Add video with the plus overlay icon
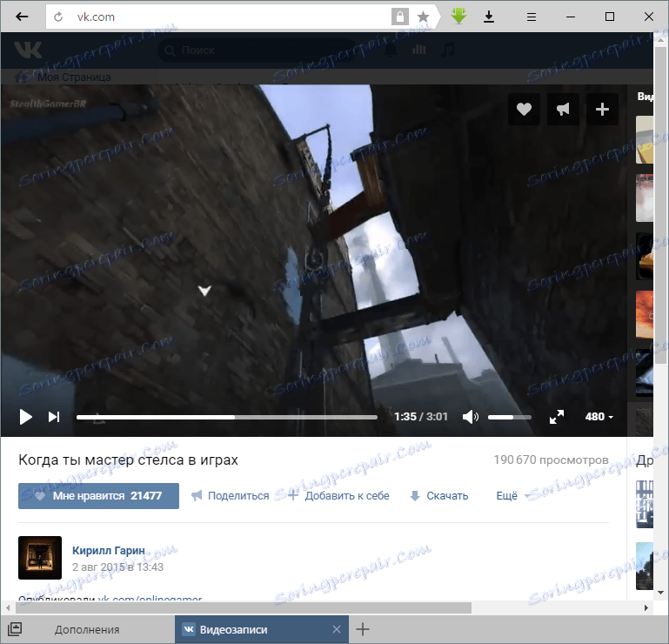Image resolution: width=669 pixels, height=644 pixels. pyautogui.click(x=602, y=110)
